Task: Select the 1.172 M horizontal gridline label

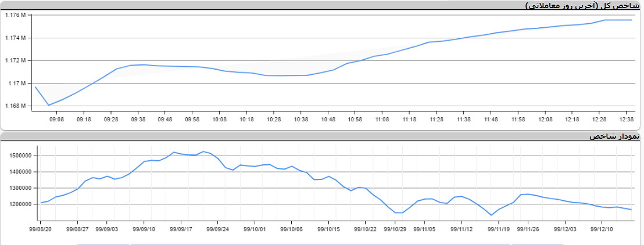Action: (15, 61)
